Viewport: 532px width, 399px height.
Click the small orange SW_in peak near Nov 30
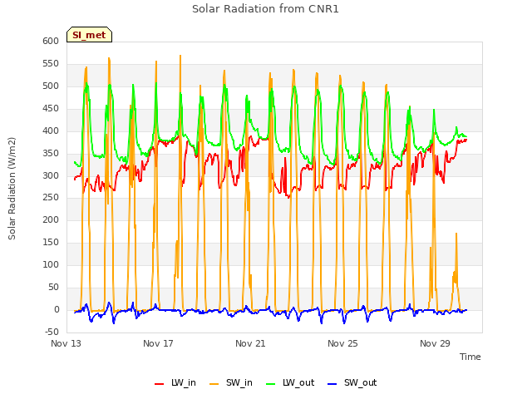point(456,234)
